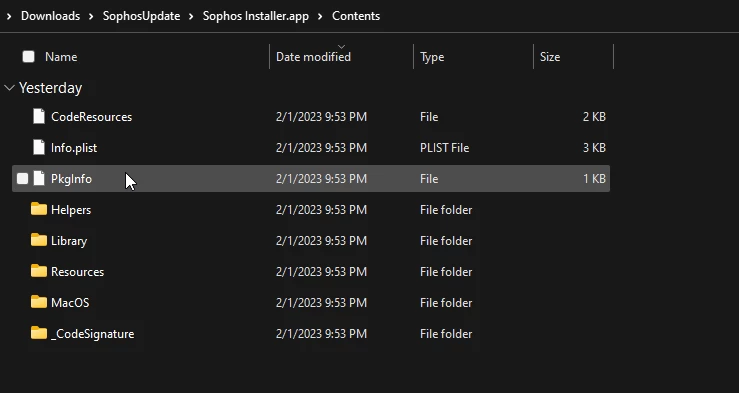This screenshot has height=393, width=739.
Task: Select the Resources folder name
Action: 77,272
